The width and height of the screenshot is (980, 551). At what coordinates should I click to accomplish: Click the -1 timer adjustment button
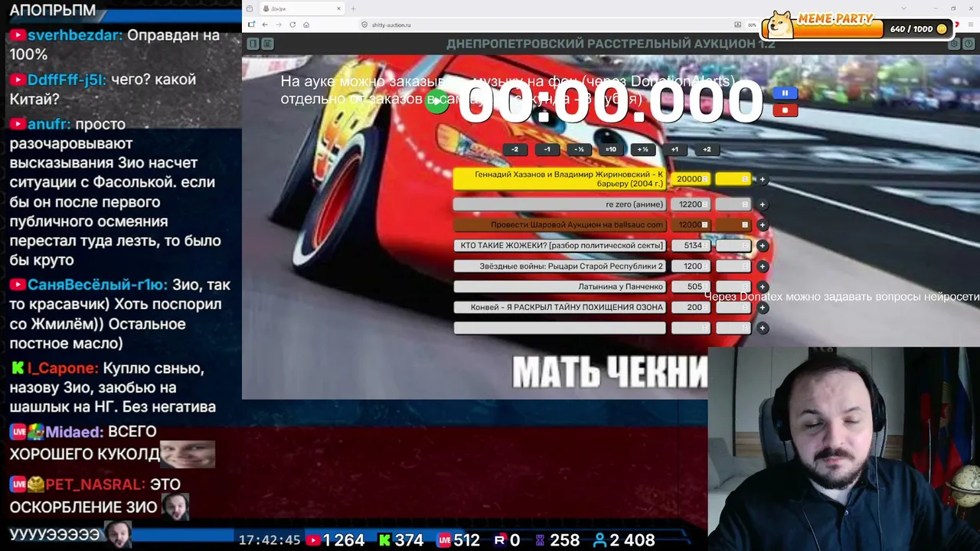tap(547, 149)
